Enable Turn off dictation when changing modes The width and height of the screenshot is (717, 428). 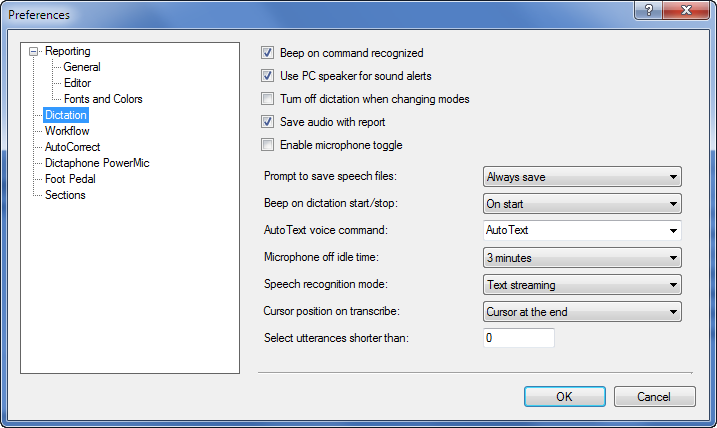[x=268, y=98]
